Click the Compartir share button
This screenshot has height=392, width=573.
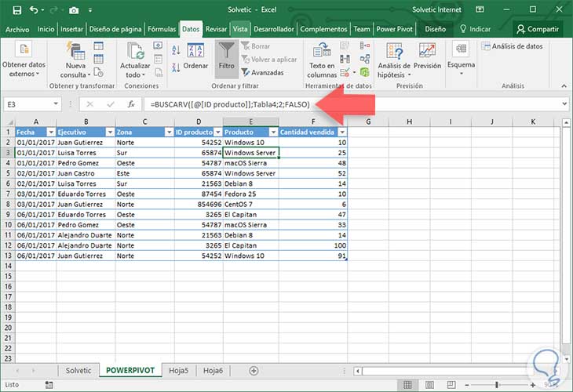(x=538, y=29)
